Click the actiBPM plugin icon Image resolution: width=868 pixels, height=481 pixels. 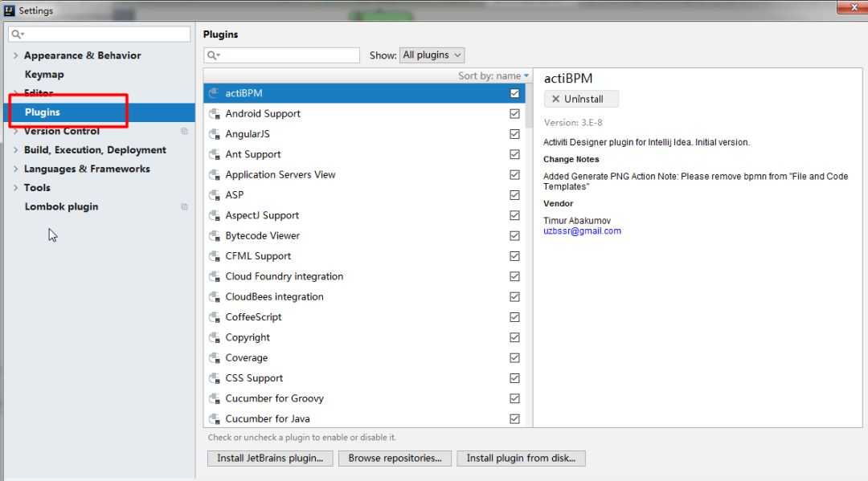coord(215,93)
